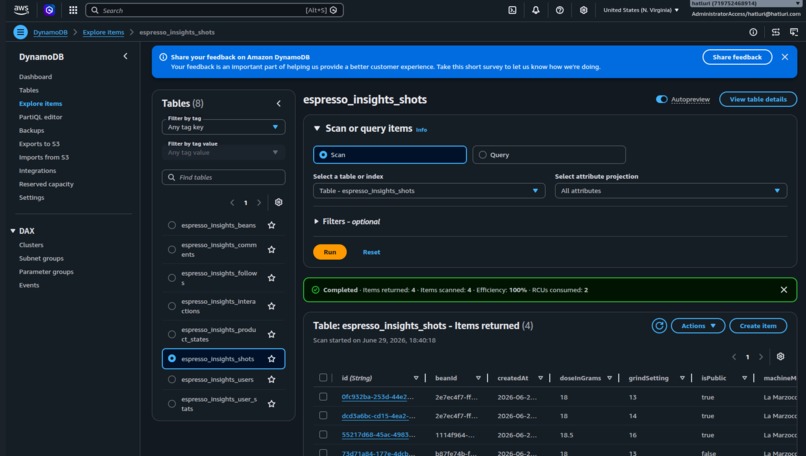Open Exports to S3 in the sidebar

39,143
